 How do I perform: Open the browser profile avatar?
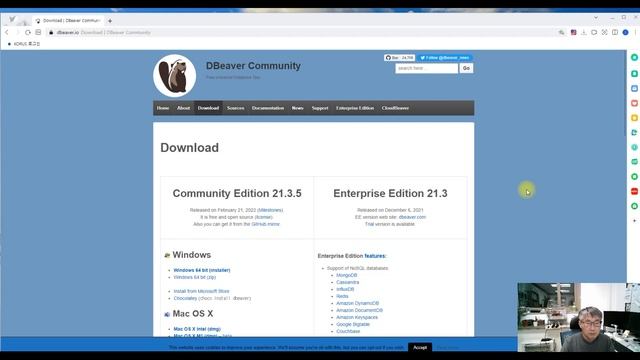(x=625, y=32)
